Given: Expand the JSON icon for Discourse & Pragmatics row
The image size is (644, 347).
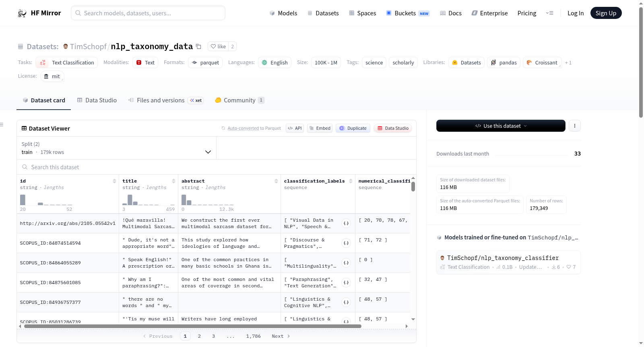Looking at the screenshot, I should 346,243.
